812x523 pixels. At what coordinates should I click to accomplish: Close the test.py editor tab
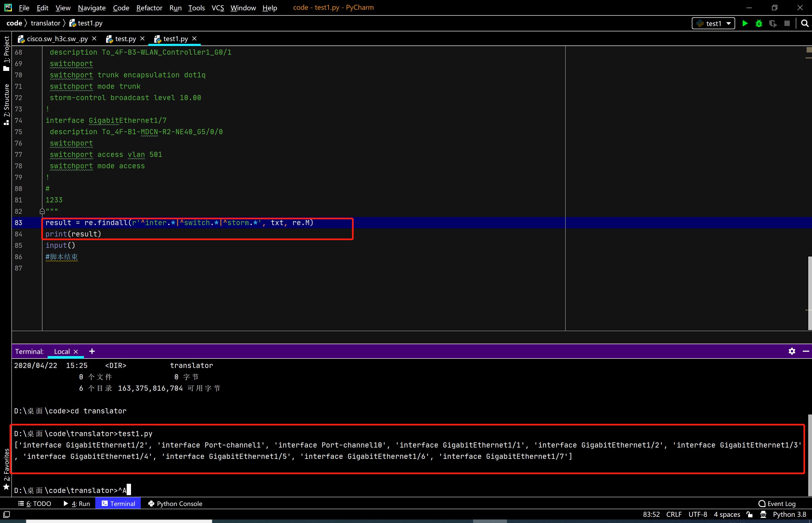pos(142,39)
